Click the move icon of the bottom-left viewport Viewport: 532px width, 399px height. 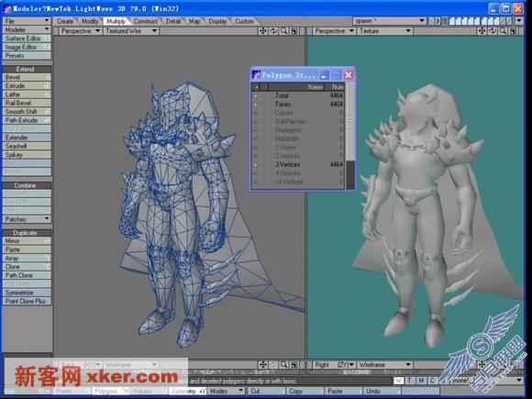point(263,365)
